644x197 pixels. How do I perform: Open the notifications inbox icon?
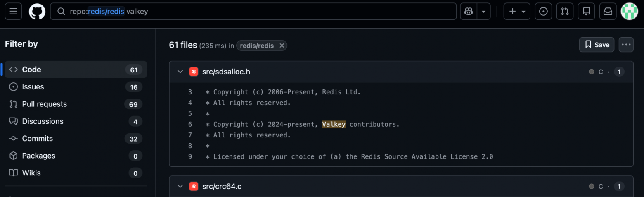pyautogui.click(x=608, y=12)
